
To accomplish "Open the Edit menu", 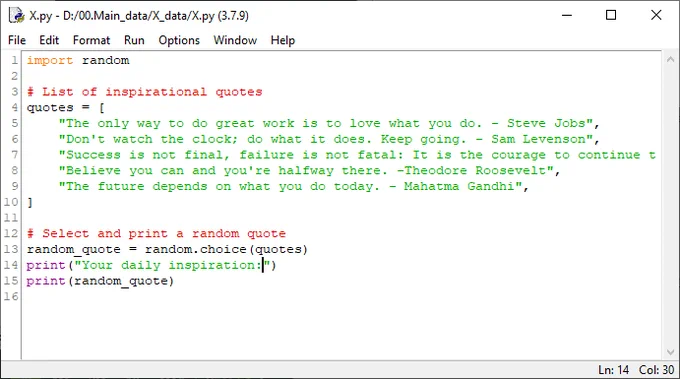I will coord(49,40).
